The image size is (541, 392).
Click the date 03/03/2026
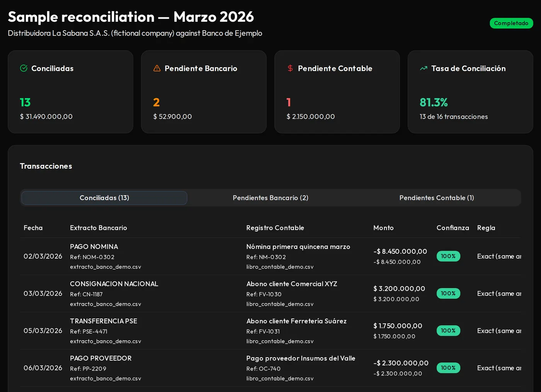coord(43,293)
